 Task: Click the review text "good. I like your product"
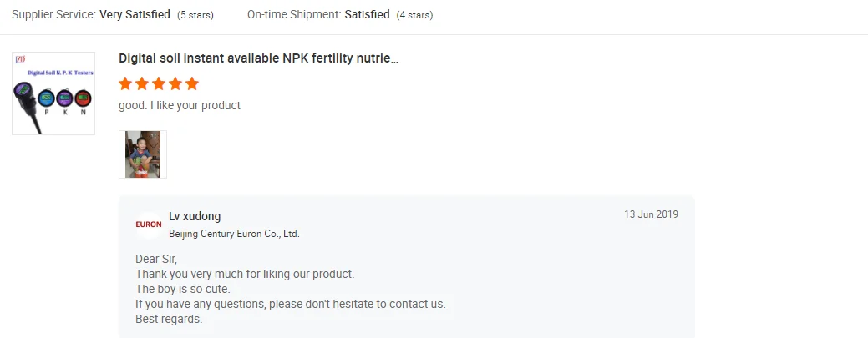[x=180, y=105]
